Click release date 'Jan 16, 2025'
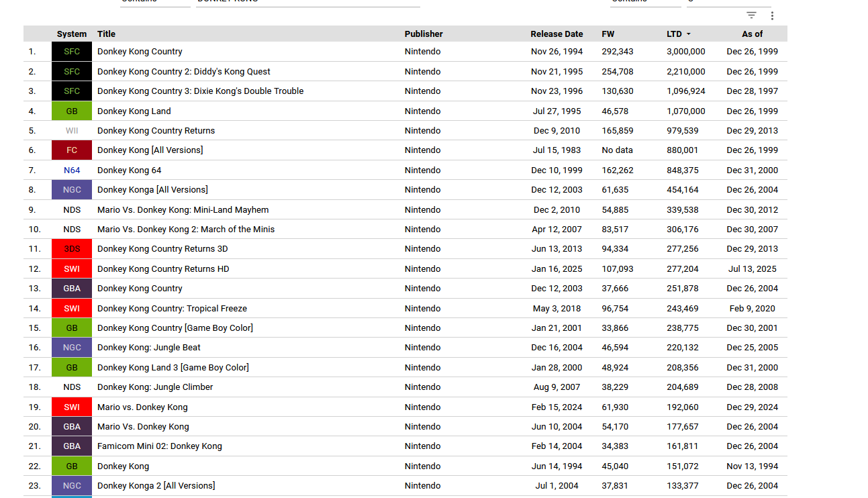Viewport: 868px width, 498px height. click(x=557, y=269)
